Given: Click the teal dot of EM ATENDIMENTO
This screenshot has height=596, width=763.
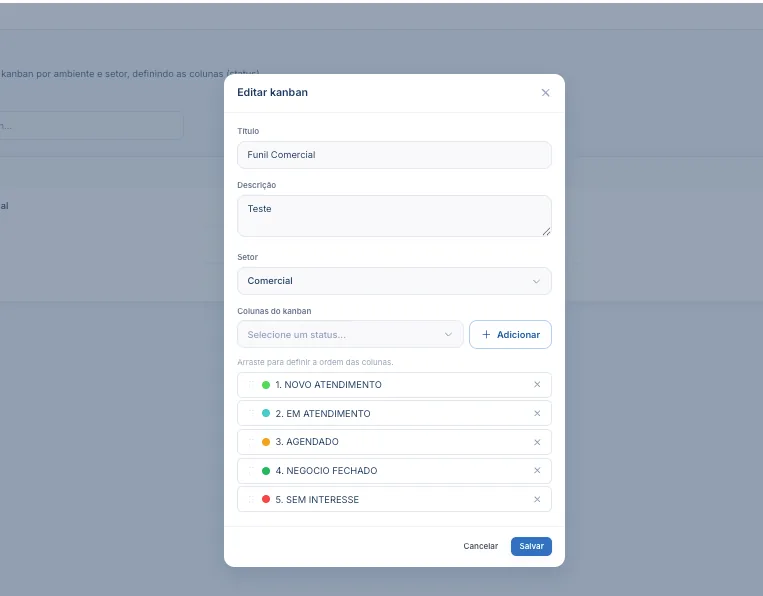Looking at the screenshot, I should tap(266, 413).
